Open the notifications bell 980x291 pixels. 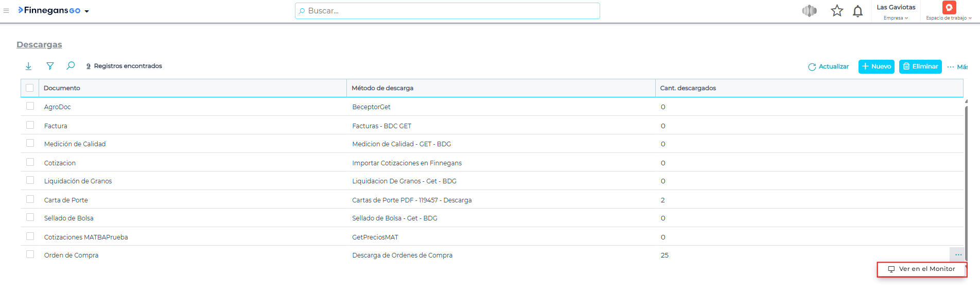pyautogui.click(x=857, y=11)
